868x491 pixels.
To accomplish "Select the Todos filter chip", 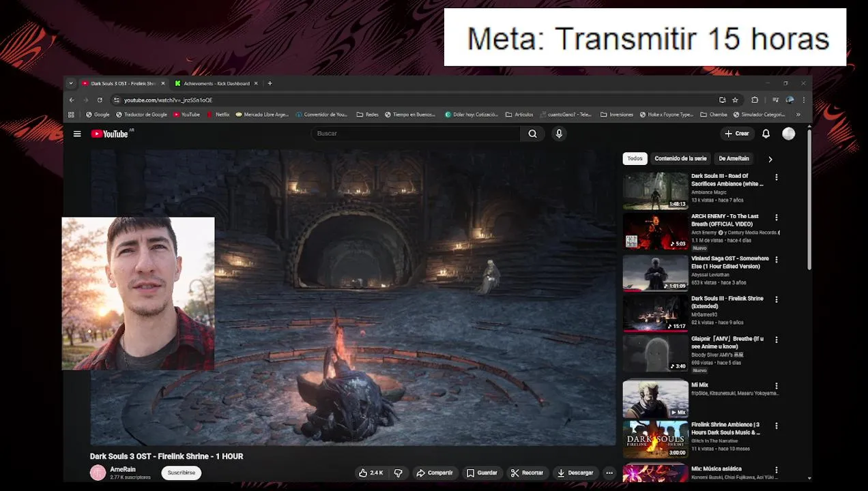I will (x=635, y=159).
